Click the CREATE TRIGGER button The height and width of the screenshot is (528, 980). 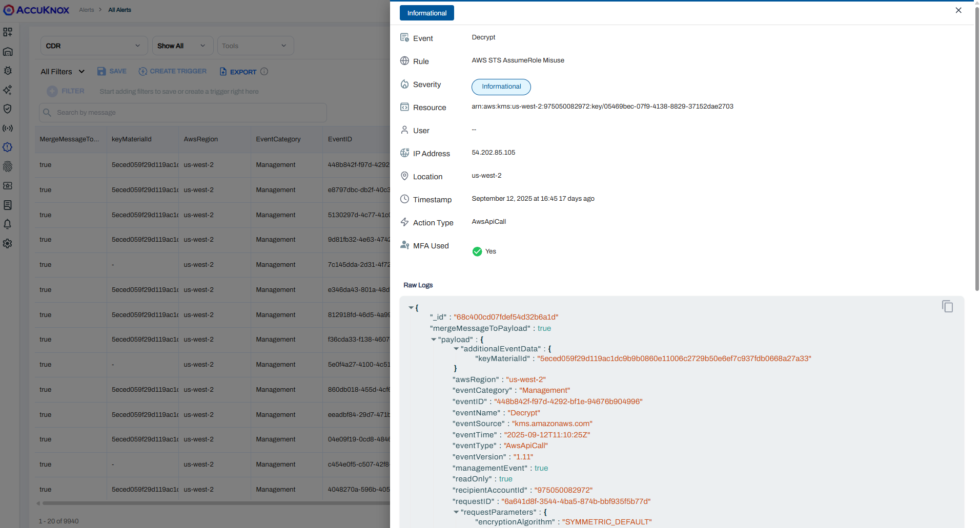(x=173, y=71)
